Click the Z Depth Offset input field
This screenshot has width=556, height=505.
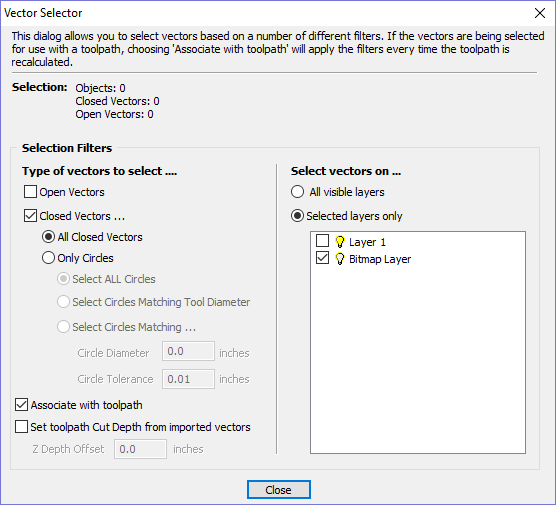(x=140, y=449)
